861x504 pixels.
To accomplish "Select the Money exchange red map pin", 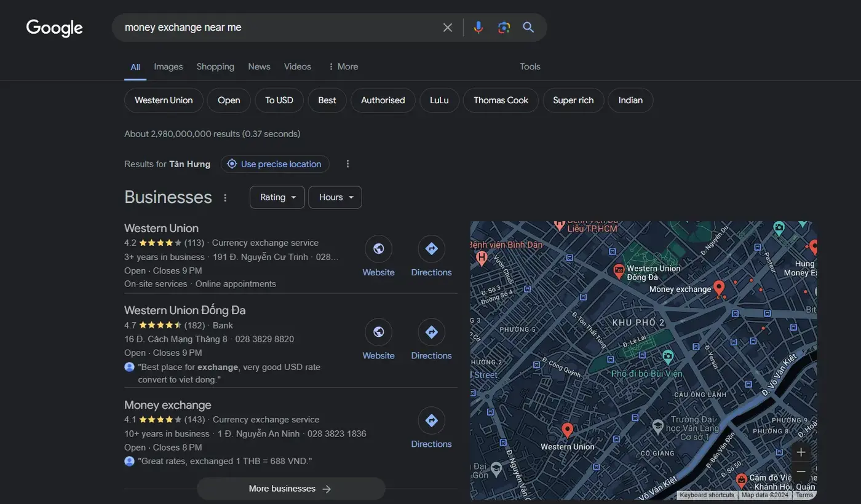I will (x=718, y=288).
